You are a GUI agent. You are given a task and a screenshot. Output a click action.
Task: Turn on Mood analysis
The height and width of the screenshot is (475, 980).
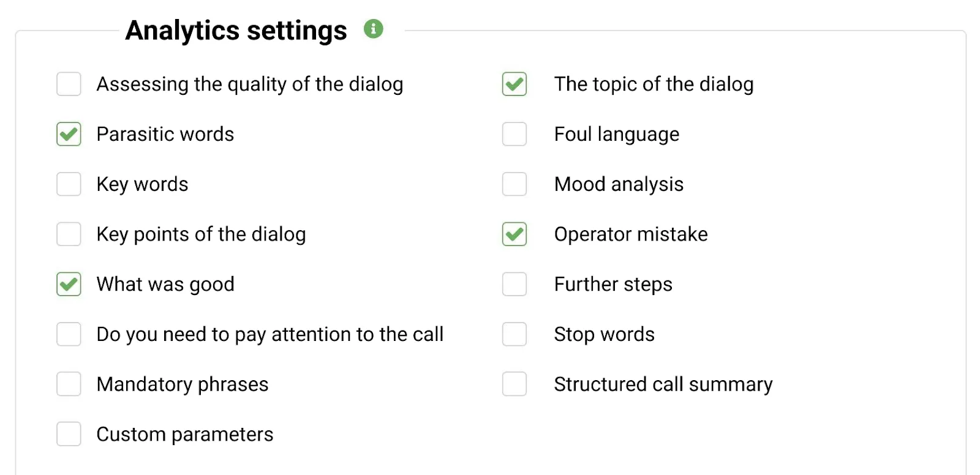coord(514,184)
